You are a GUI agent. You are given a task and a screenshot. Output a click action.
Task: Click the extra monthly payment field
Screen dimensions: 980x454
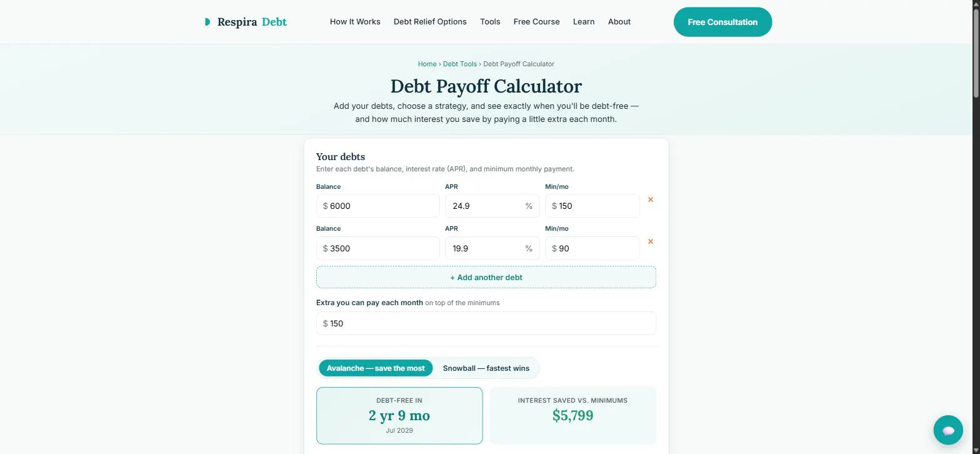coord(486,323)
